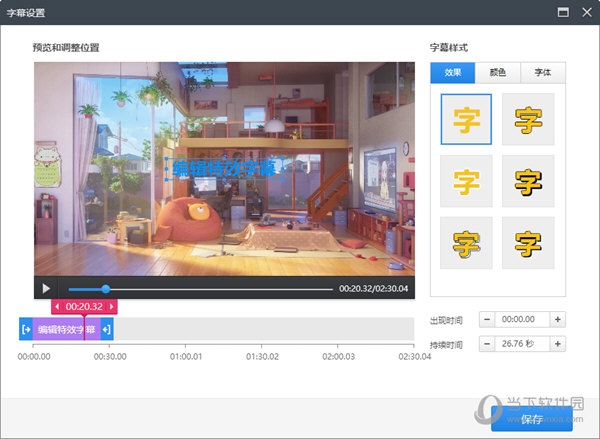The height and width of the screenshot is (439, 600).
Task: Play the video preview
Action: pos(46,288)
